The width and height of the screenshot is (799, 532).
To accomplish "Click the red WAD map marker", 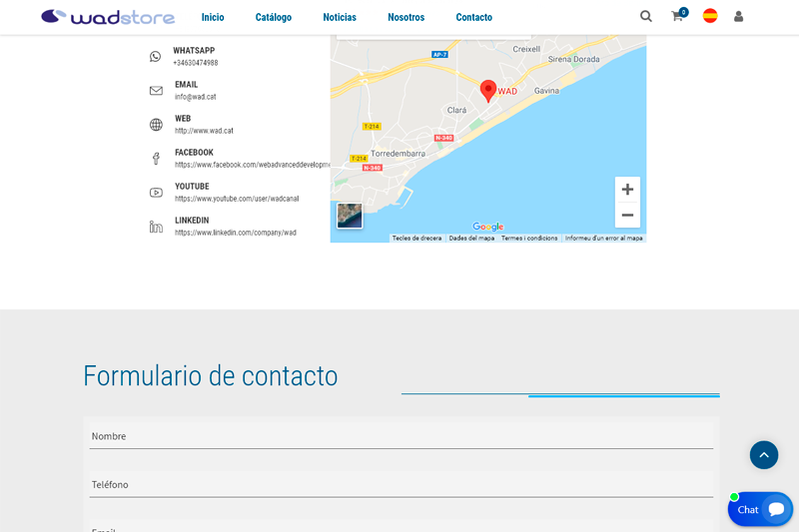I will click(488, 90).
